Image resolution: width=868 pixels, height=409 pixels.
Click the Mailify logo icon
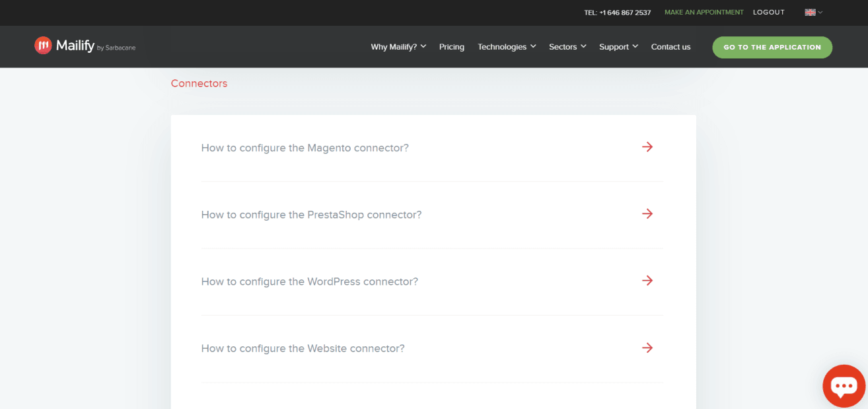point(43,46)
